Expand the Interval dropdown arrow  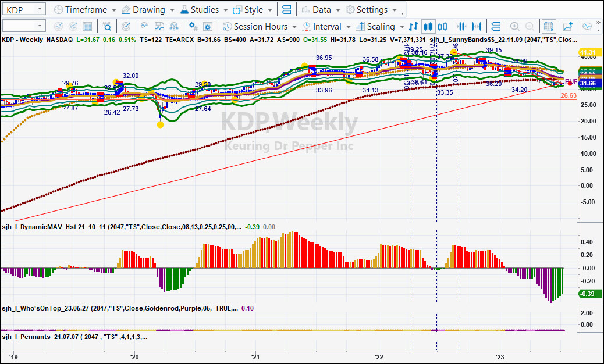[x=348, y=27]
